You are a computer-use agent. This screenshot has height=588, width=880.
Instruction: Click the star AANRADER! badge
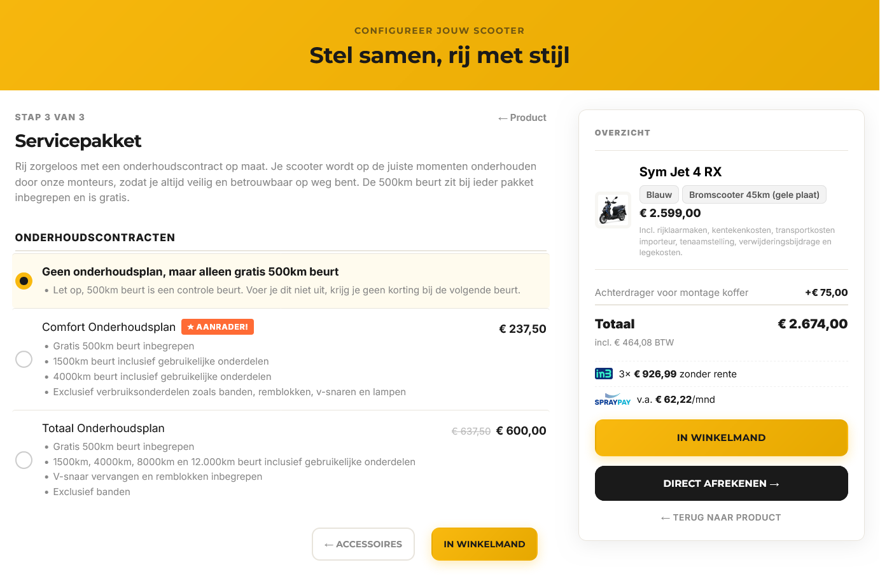coord(218,326)
